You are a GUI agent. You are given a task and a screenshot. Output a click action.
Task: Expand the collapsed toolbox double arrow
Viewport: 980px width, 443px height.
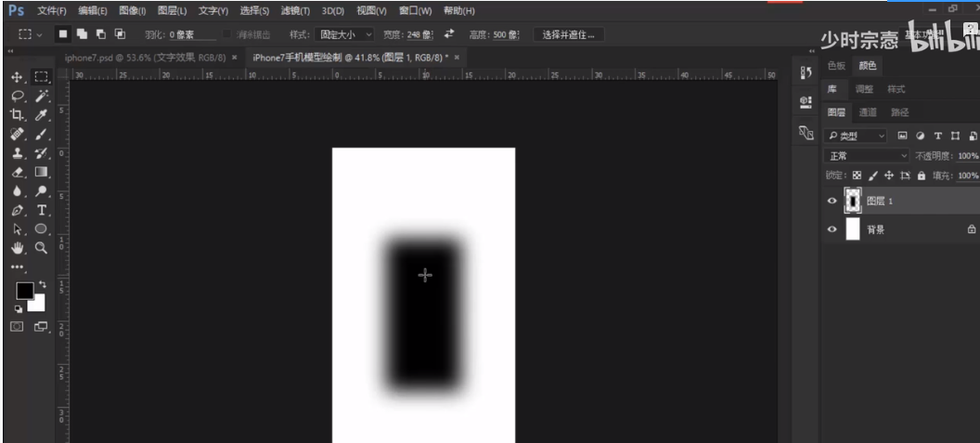10,51
